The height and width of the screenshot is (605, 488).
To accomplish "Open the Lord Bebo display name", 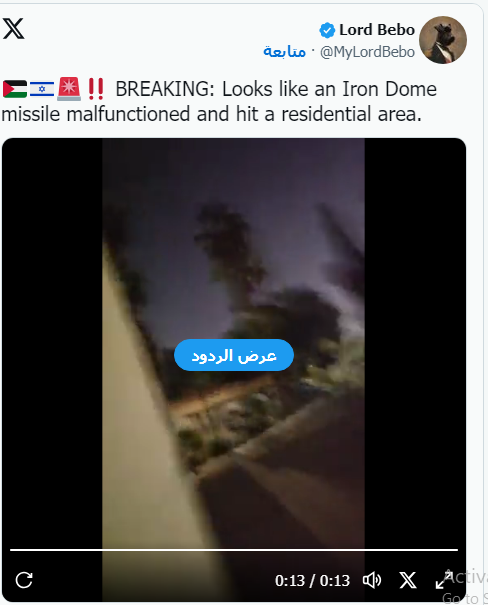I will pos(377,30).
